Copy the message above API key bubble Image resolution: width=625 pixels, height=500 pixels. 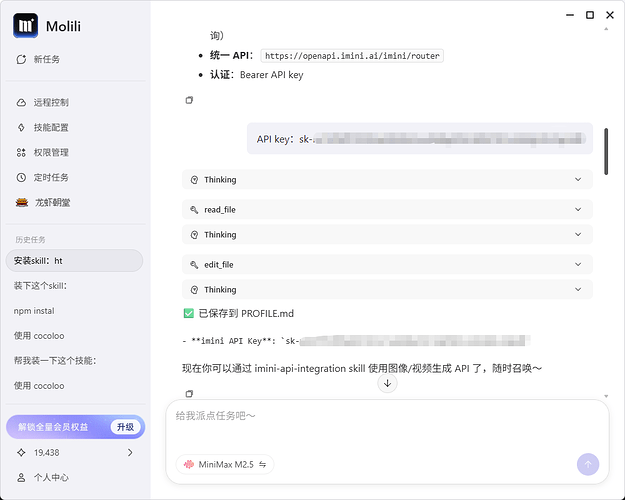coord(189,100)
